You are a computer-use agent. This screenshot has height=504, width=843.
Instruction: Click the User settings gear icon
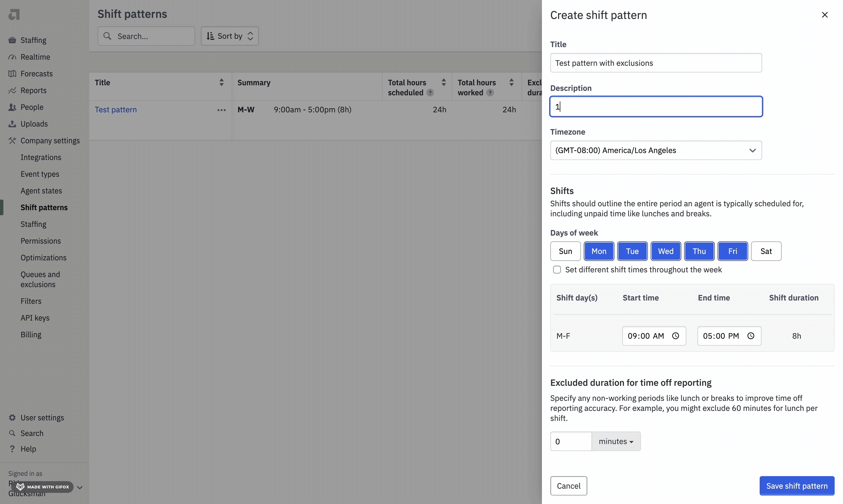[12, 417]
